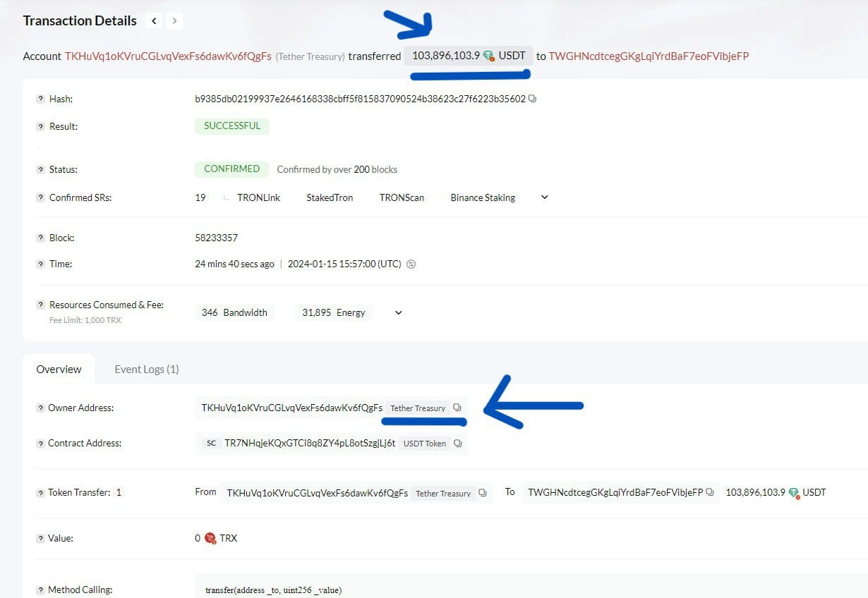The width and height of the screenshot is (868, 598).
Task: Click the timezone clock icon beside transaction time
Action: (411, 264)
